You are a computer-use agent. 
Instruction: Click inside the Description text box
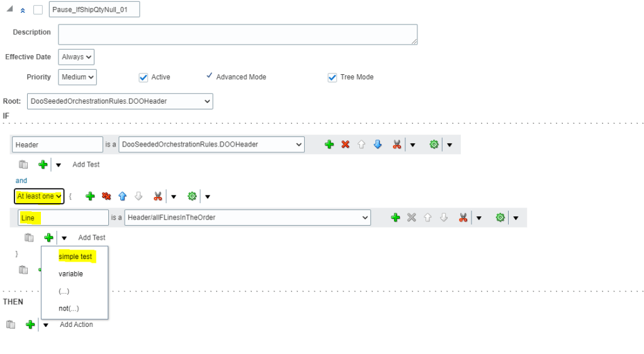click(x=237, y=35)
